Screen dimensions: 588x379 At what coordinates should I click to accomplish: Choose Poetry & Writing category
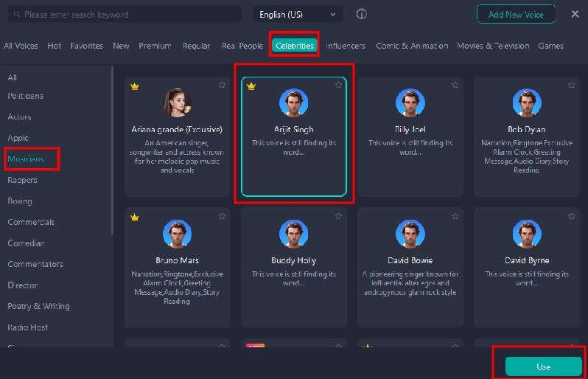coord(38,306)
